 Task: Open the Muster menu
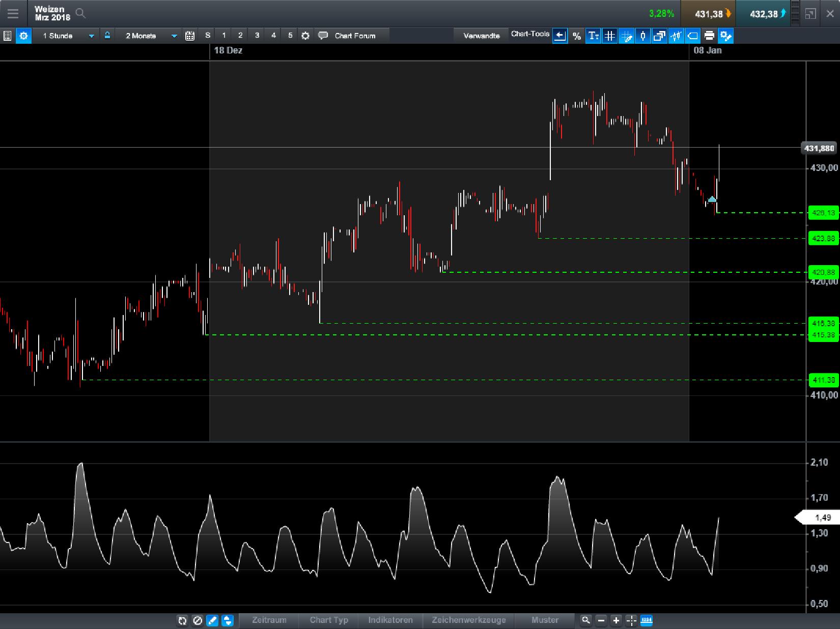[545, 620]
